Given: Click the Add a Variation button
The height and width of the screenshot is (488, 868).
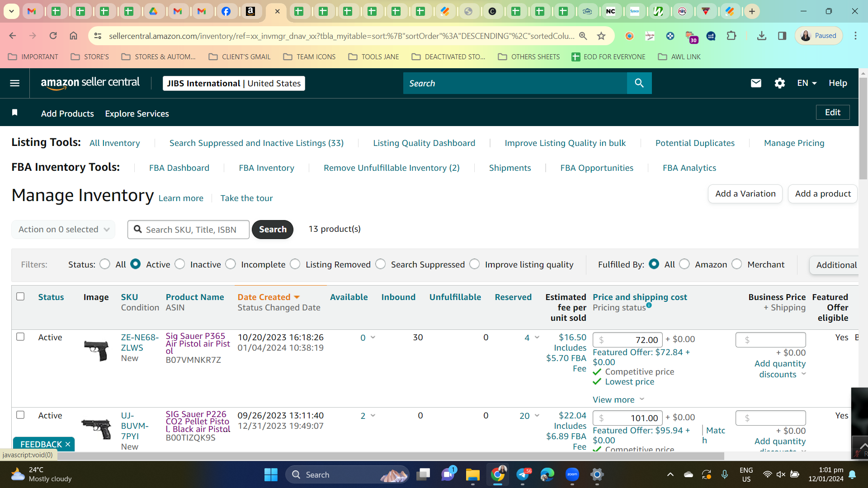Looking at the screenshot, I should click(x=745, y=194).
